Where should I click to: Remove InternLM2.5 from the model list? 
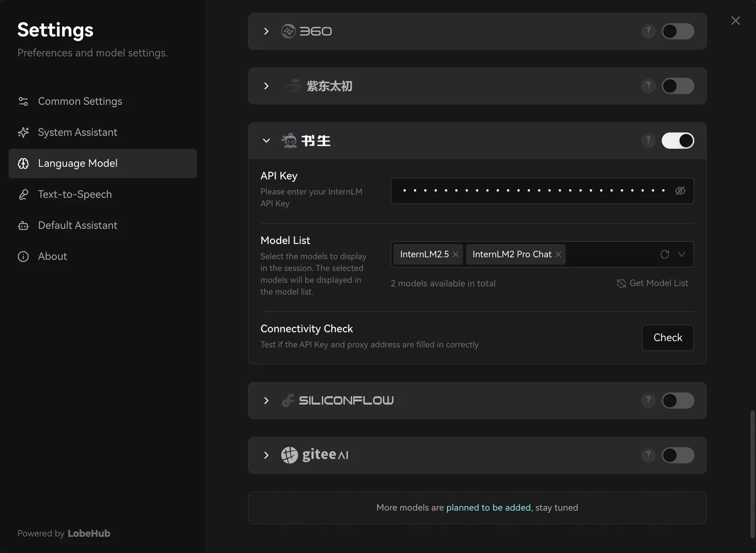tap(455, 255)
